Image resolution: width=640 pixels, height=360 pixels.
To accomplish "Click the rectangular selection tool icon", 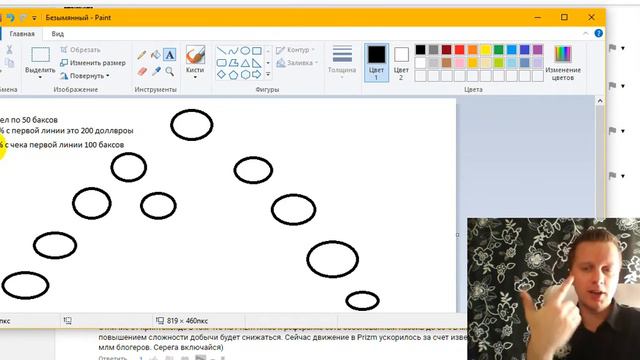I will (x=40, y=55).
